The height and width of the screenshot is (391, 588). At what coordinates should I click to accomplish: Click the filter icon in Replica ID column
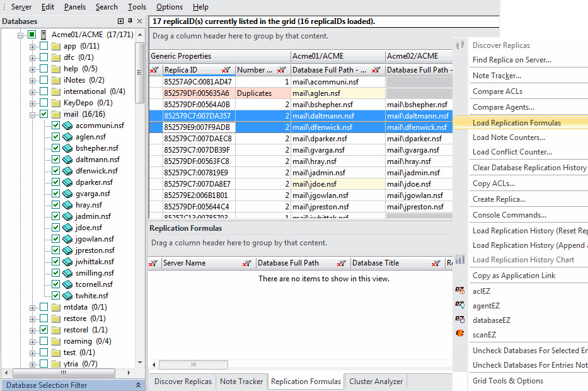(226, 70)
